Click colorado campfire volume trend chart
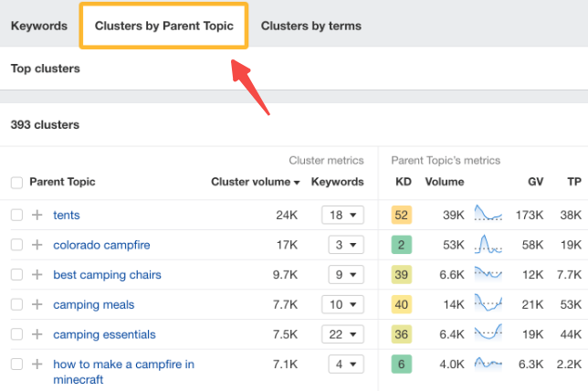Viewport: 588px width, 391px height. pos(488,245)
